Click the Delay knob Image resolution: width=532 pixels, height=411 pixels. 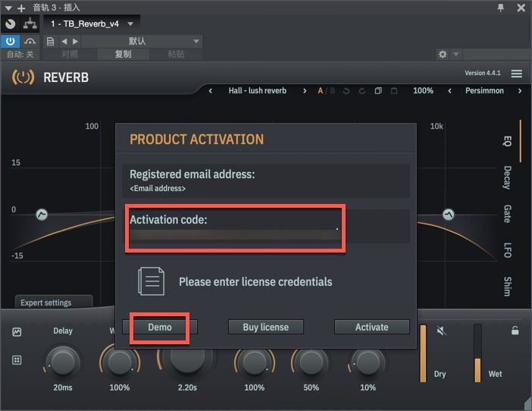click(x=62, y=362)
